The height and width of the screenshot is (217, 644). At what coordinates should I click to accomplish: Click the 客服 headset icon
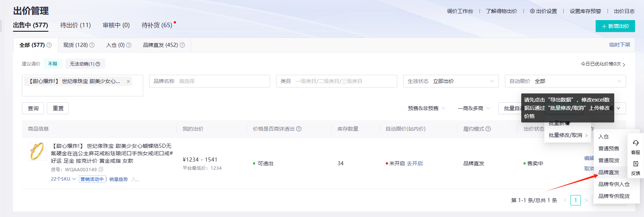coord(635,143)
